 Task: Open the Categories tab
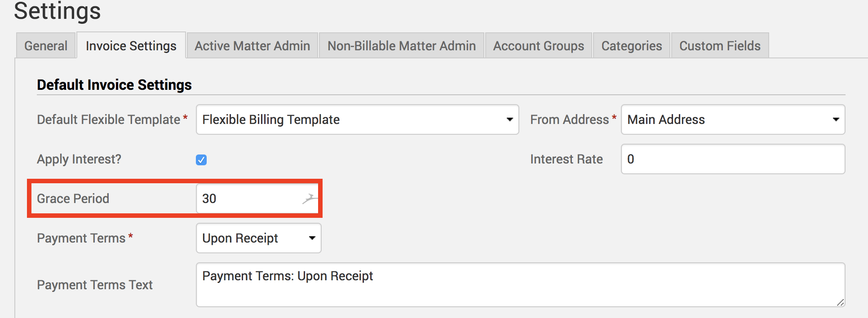[631, 46]
